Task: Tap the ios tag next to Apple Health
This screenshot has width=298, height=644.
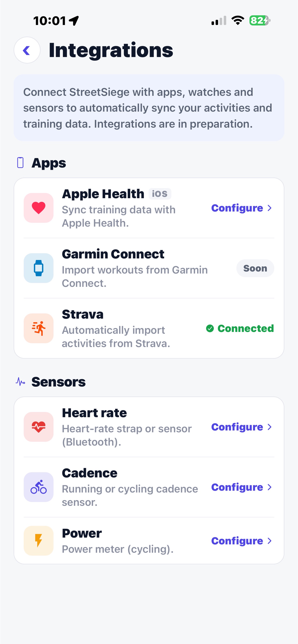Action: pos(160,194)
